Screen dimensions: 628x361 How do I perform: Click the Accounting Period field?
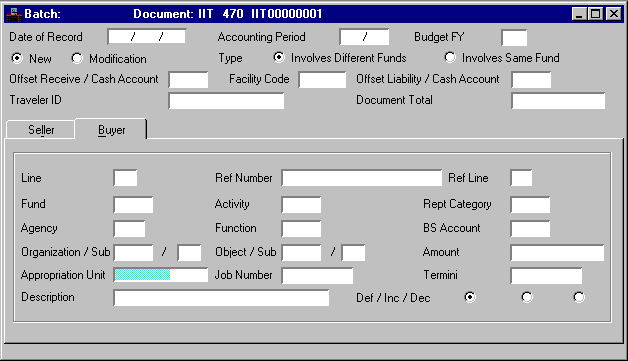tap(364, 37)
